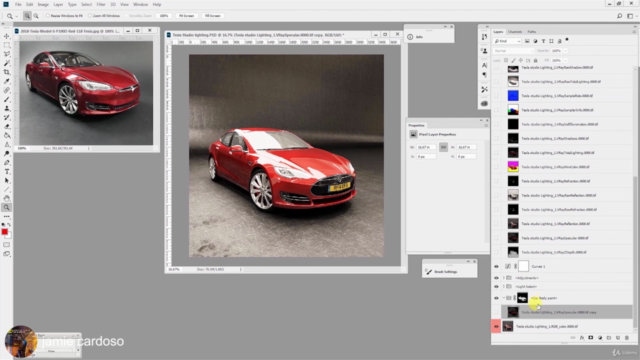This screenshot has height=360, width=640.
Task: Open the Opacity dropdown arrow
Action: (x=565, y=51)
